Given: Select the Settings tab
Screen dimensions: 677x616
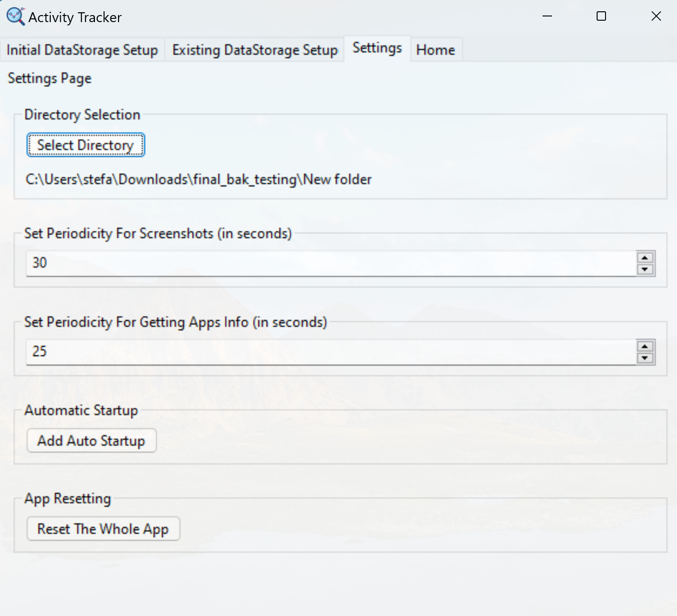Looking at the screenshot, I should (378, 48).
